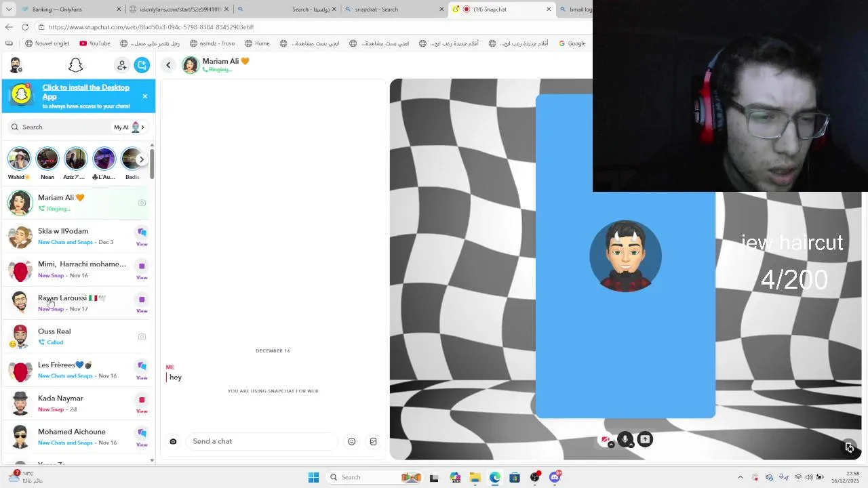Expand microphone options chevron in call

pos(631,445)
